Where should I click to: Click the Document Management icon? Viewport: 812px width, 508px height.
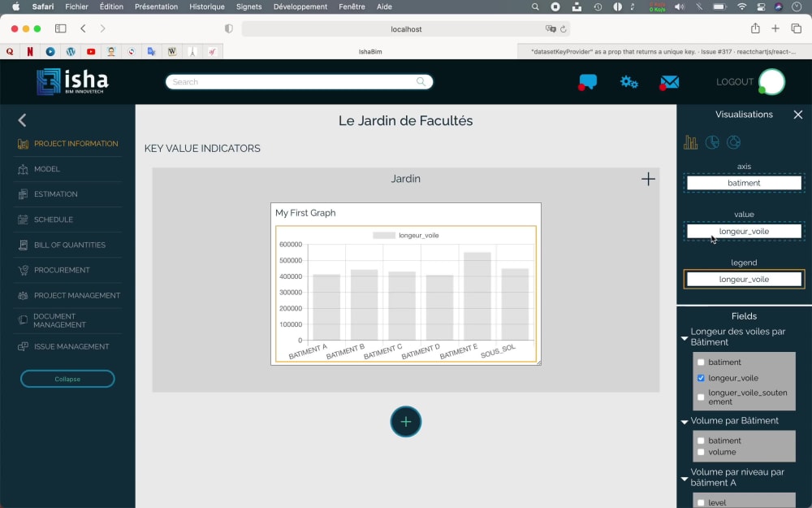[x=23, y=320]
